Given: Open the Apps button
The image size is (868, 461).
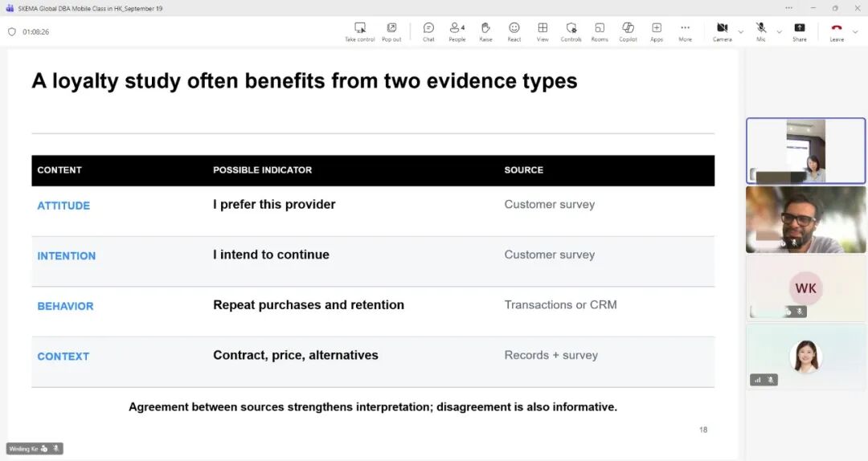Looking at the screenshot, I should click(x=657, y=31).
